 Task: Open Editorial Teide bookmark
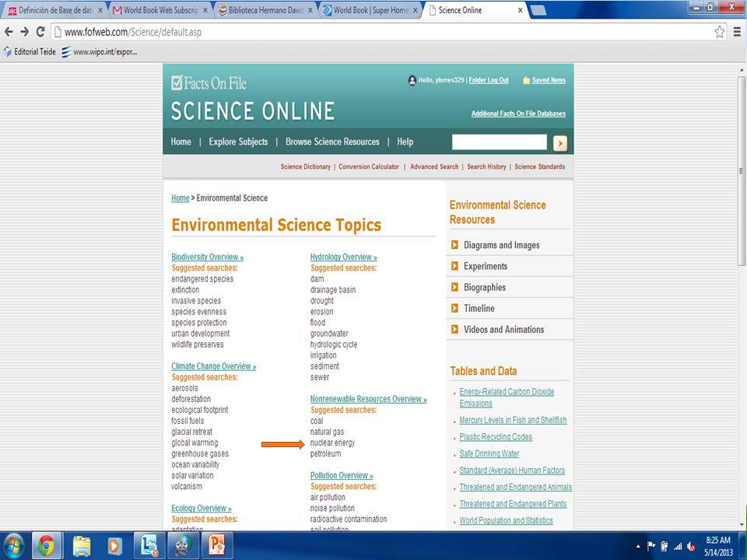pos(30,52)
